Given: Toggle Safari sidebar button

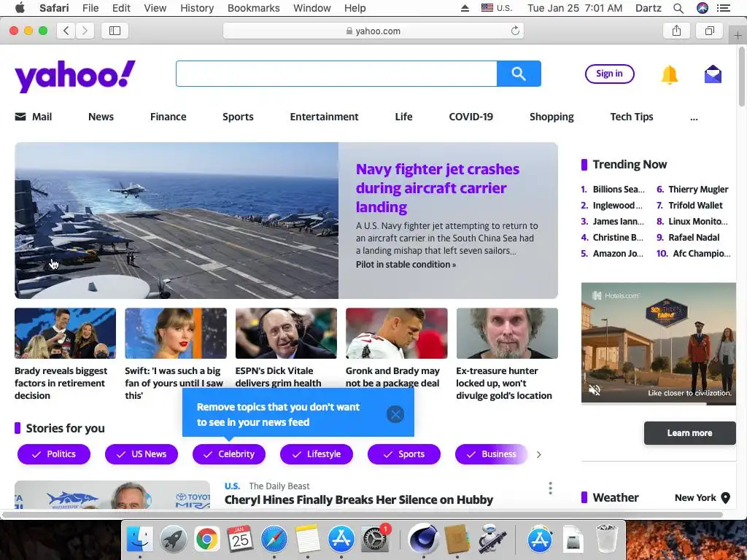Looking at the screenshot, I should pyautogui.click(x=115, y=31).
